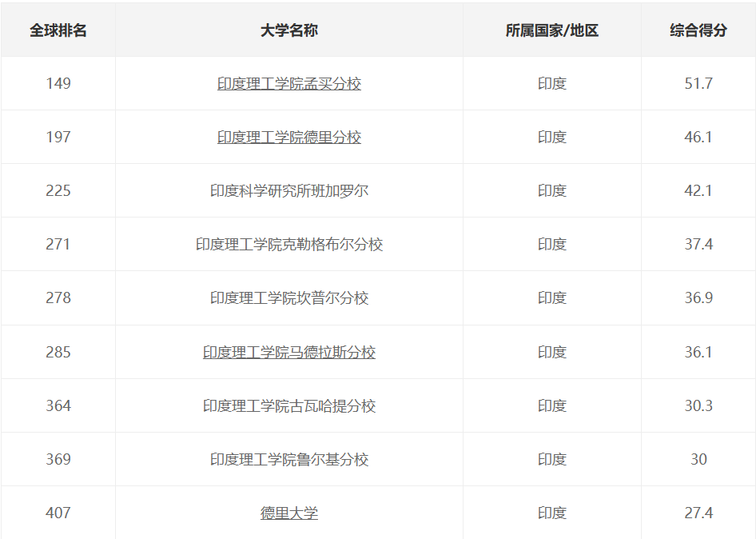Click the score cell 27.4

[698, 513]
